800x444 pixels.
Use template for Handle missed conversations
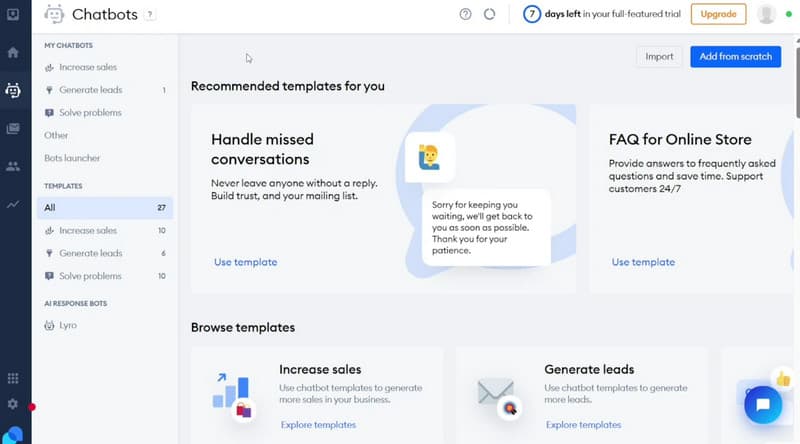tap(245, 262)
